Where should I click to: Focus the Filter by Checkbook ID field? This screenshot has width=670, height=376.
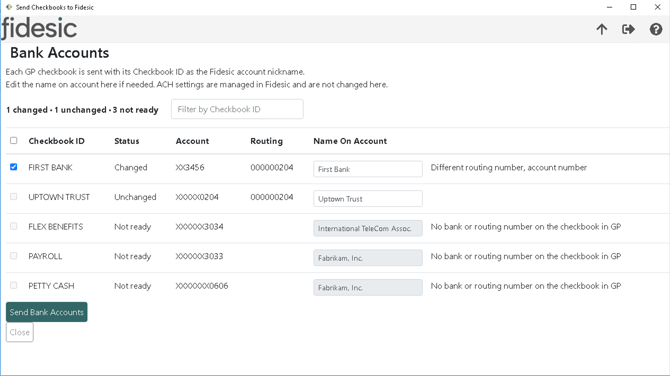coord(237,109)
